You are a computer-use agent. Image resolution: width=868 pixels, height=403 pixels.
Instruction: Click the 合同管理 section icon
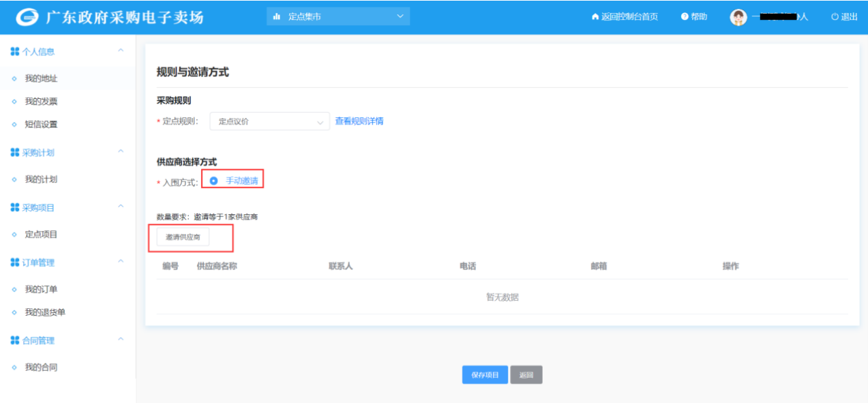(15, 340)
